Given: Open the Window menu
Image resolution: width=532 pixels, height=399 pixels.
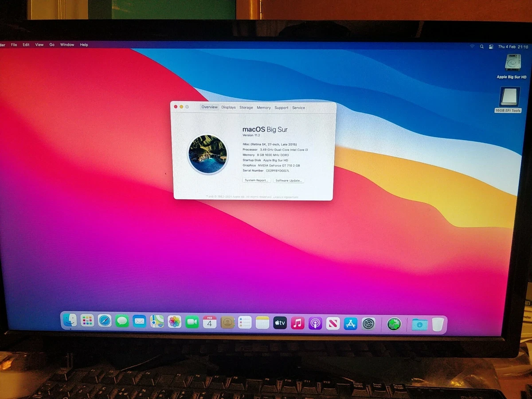Looking at the screenshot, I should click(67, 45).
